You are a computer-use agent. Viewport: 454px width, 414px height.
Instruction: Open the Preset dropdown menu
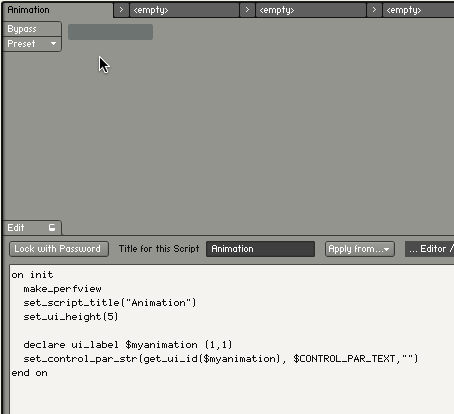point(32,44)
